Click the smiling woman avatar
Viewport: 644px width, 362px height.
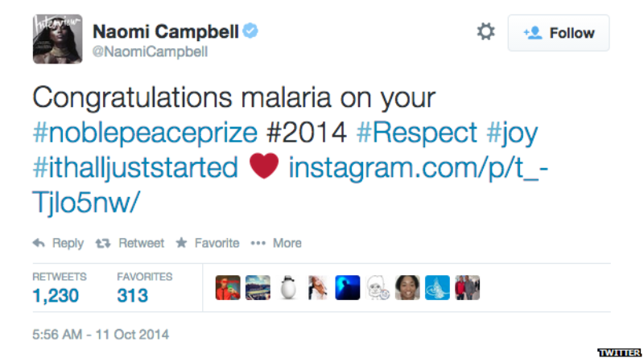click(x=407, y=288)
